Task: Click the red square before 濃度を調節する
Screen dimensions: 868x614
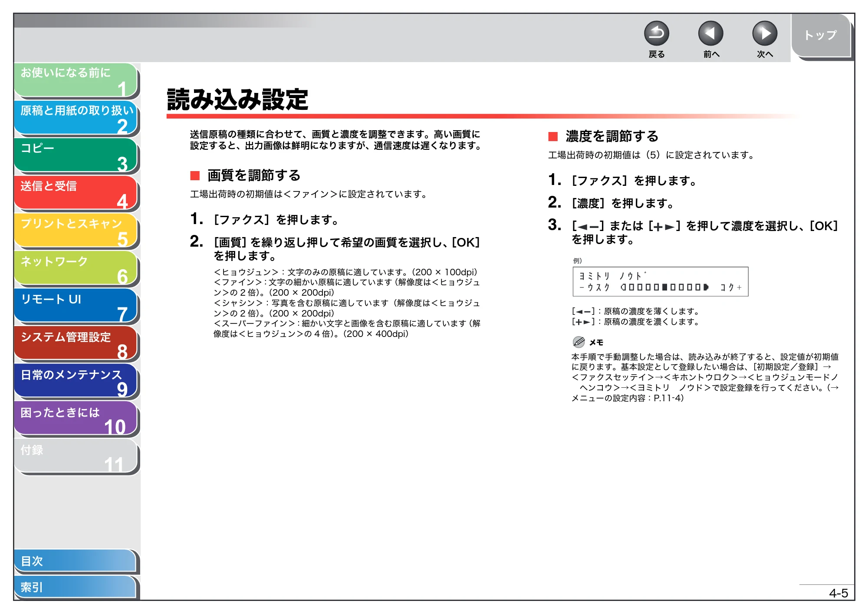Action: pos(553,137)
